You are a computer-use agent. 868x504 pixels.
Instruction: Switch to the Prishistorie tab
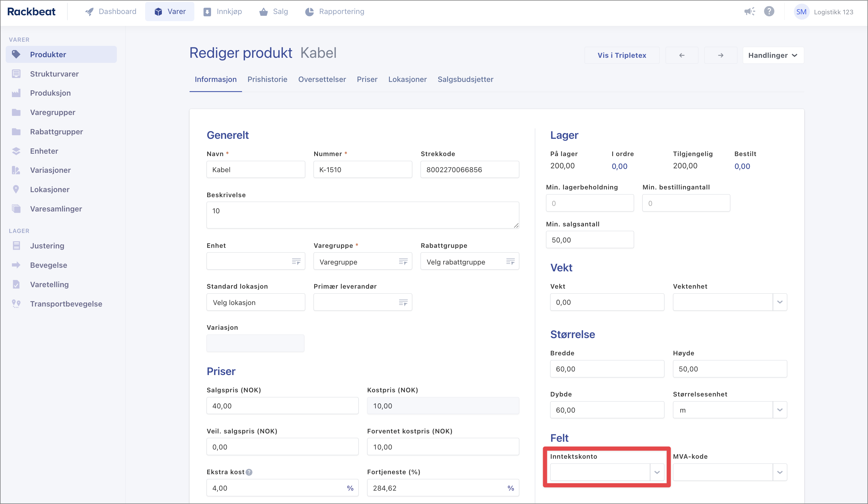tap(267, 80)
